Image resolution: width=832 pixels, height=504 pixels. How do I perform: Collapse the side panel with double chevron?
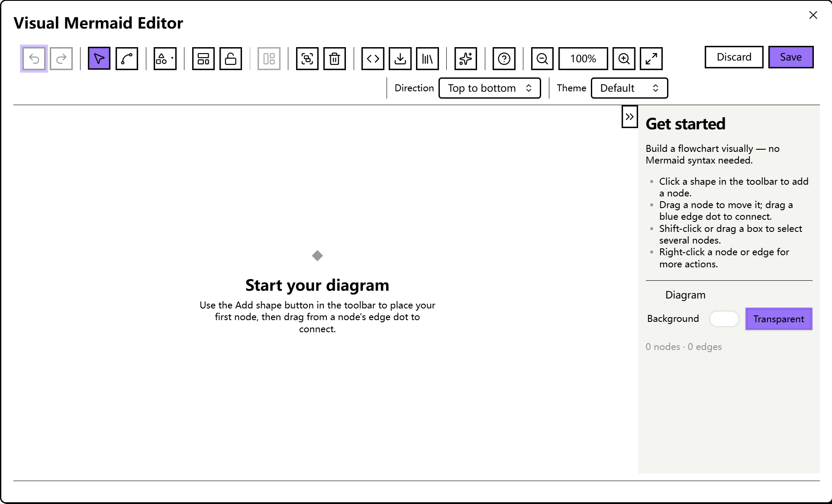pos(629,117)
